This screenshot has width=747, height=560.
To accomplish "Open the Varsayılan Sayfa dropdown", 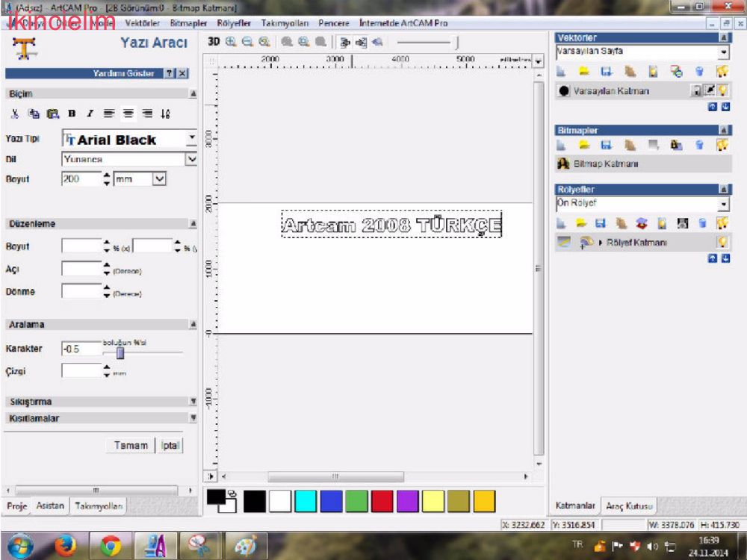I will click(x=724, y=52).
